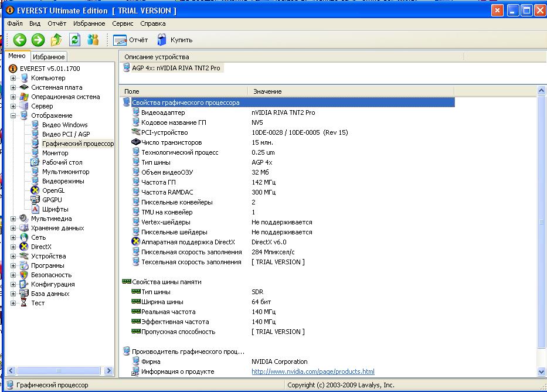This screenshot has height=392, width=547.
Task: Select Монитор in the tree
Action: (x=55, y=153)
